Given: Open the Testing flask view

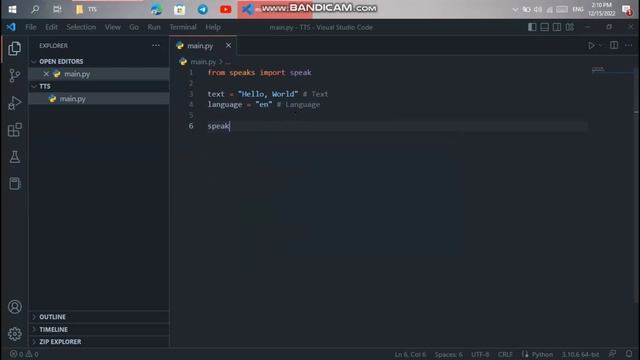Looking at the screenshot, I should [x=14, y=157].
